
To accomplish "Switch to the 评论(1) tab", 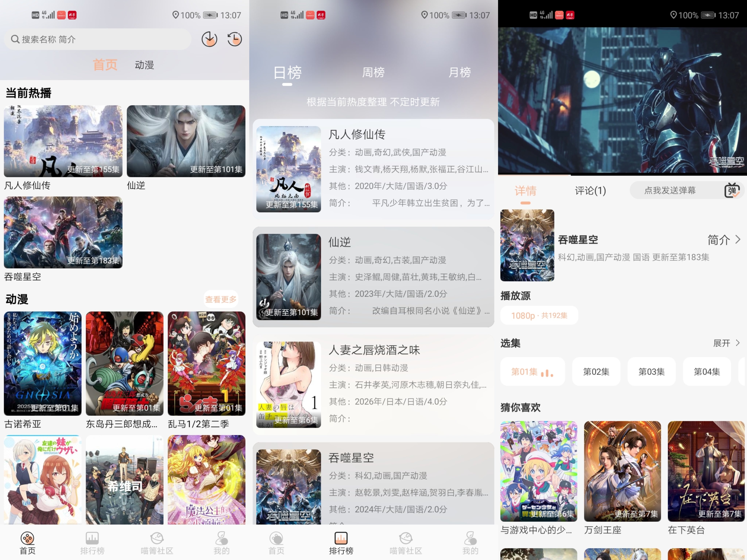I will click(590, 191).
